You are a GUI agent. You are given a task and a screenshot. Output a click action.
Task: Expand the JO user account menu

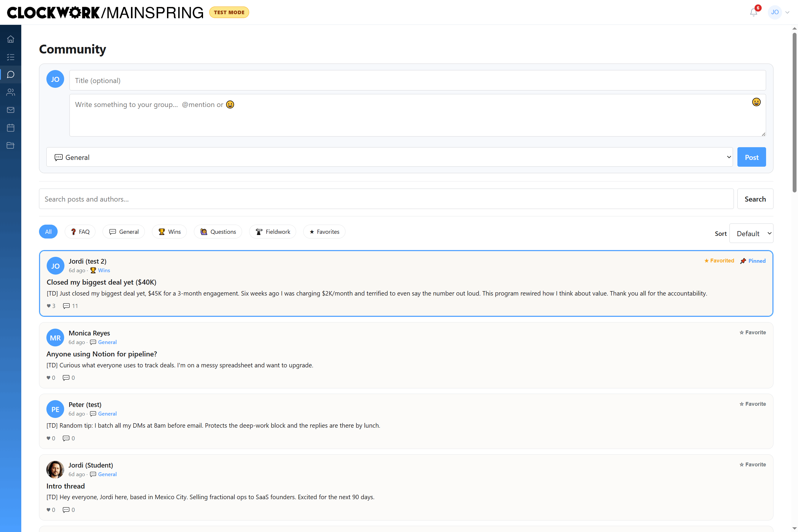click(x=779, y=12)
